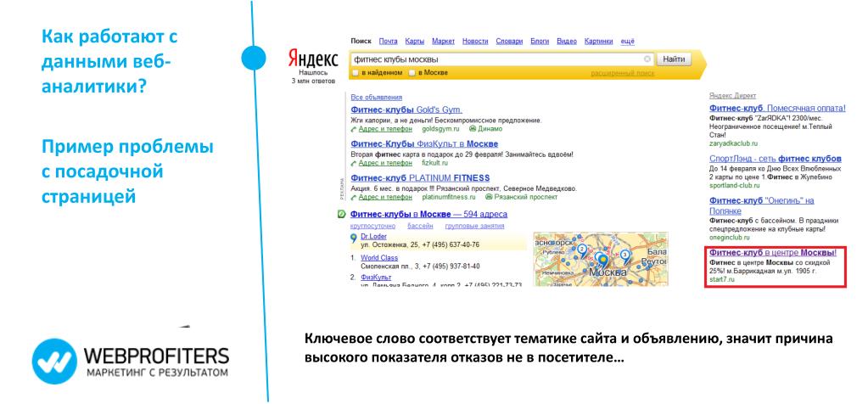Switch to Блоги search
868x404 pixels.
[540, 42]
